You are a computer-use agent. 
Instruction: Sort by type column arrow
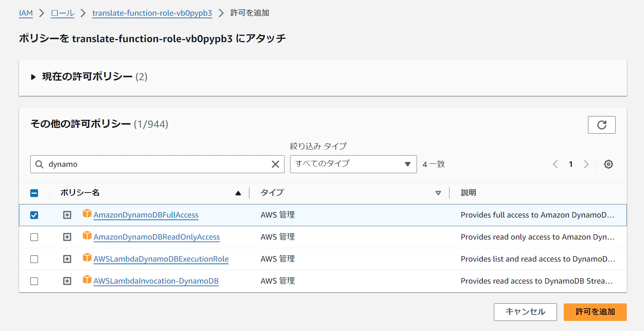[438, 193]
